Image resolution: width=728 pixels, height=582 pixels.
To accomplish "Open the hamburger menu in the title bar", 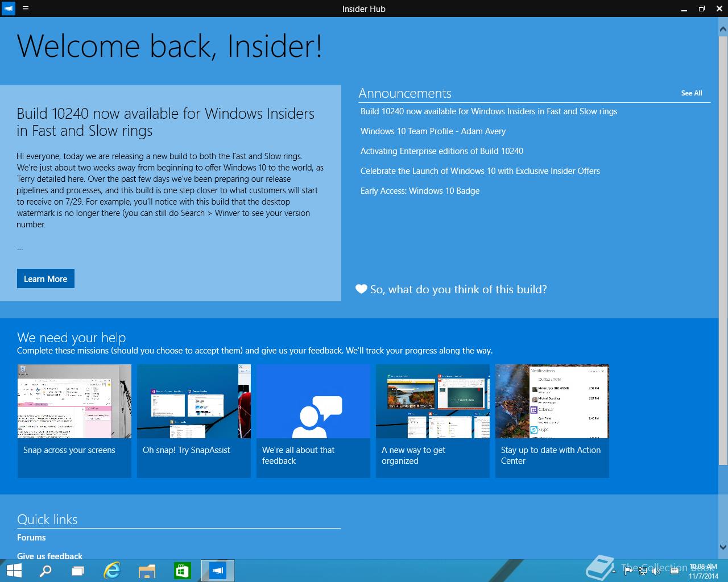I will (25, 9).
